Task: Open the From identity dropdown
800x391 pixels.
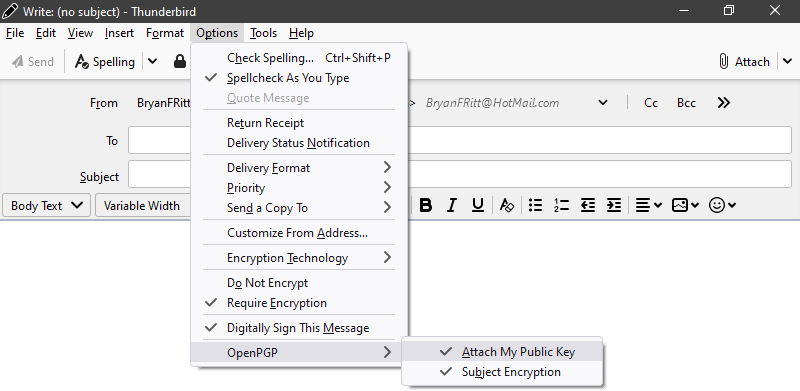Action: point(603,103)
